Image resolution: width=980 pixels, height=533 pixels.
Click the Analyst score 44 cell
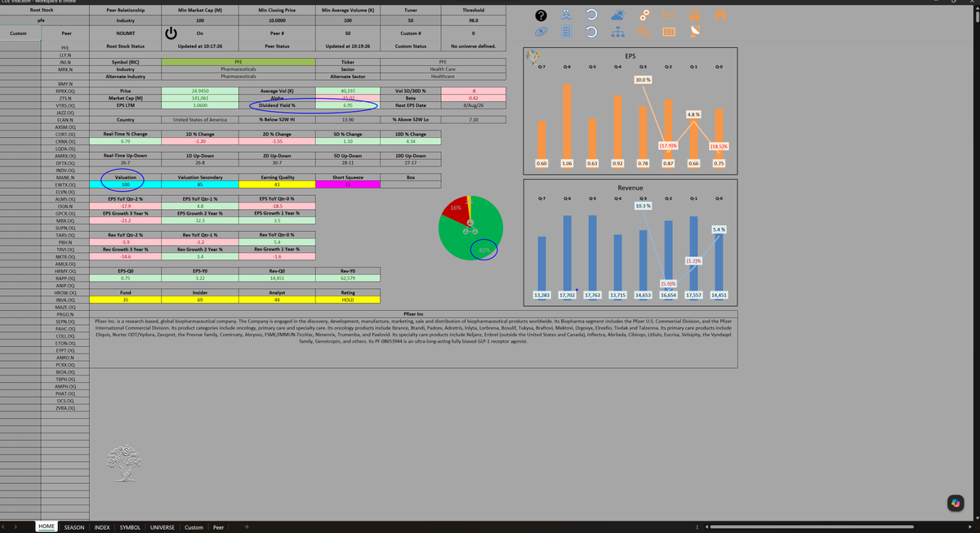pos(277,300)
